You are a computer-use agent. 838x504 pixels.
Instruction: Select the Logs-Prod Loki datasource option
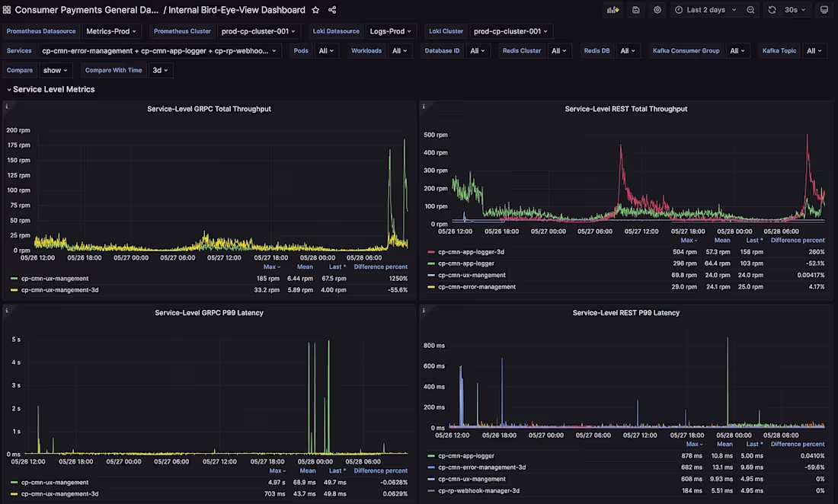[390, 31]
